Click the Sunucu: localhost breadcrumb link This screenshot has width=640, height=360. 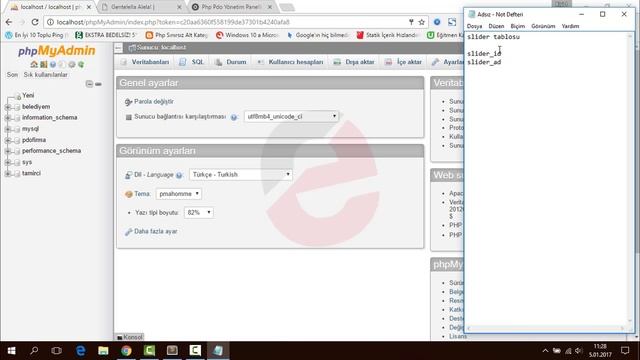[x=161, y=48]
